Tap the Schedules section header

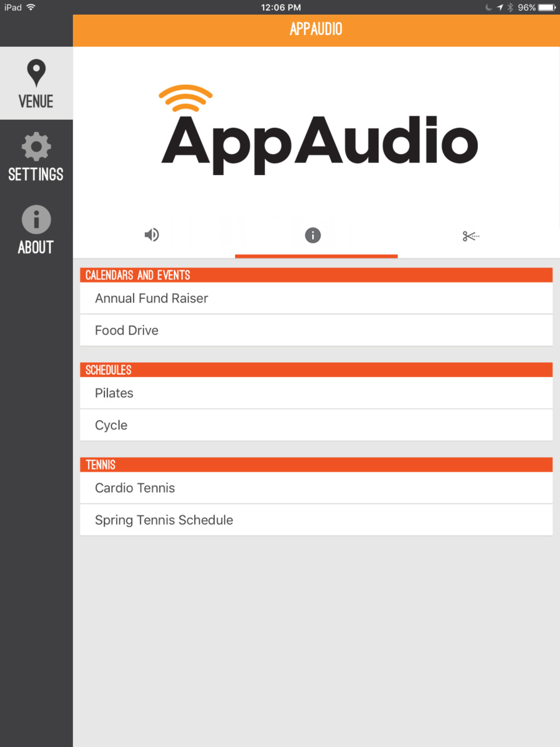pos(316,370)
